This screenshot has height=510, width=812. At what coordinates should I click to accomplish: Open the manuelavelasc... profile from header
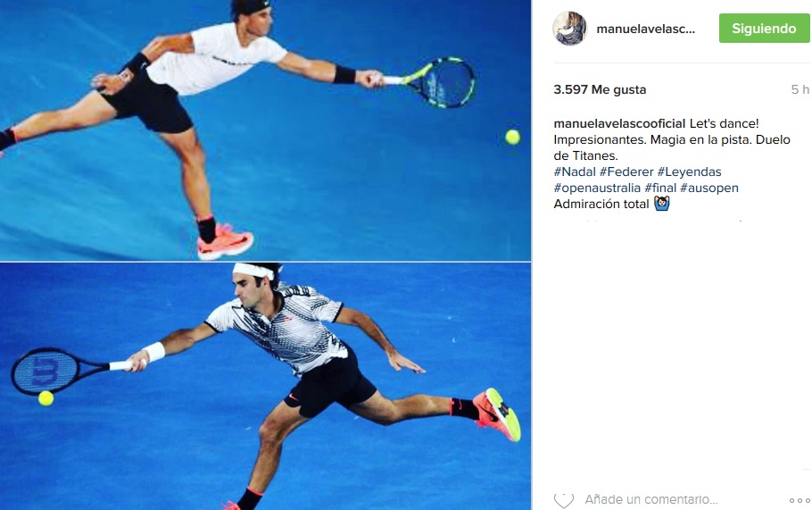tap(645, 29)
